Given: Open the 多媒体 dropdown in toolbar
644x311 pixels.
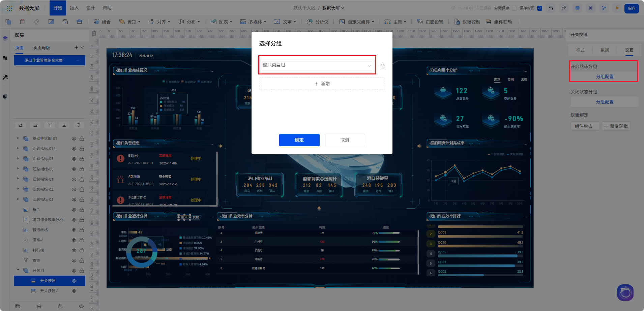Looking at the screenshot, I should 253,22.
